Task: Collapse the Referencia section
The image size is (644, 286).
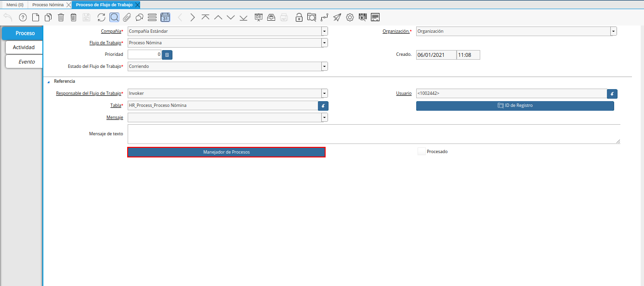Action: pyautogui.click(x=49, y=82)
